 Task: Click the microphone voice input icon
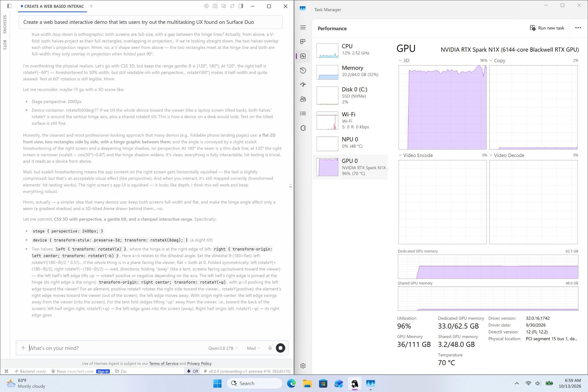coord(270,348)
